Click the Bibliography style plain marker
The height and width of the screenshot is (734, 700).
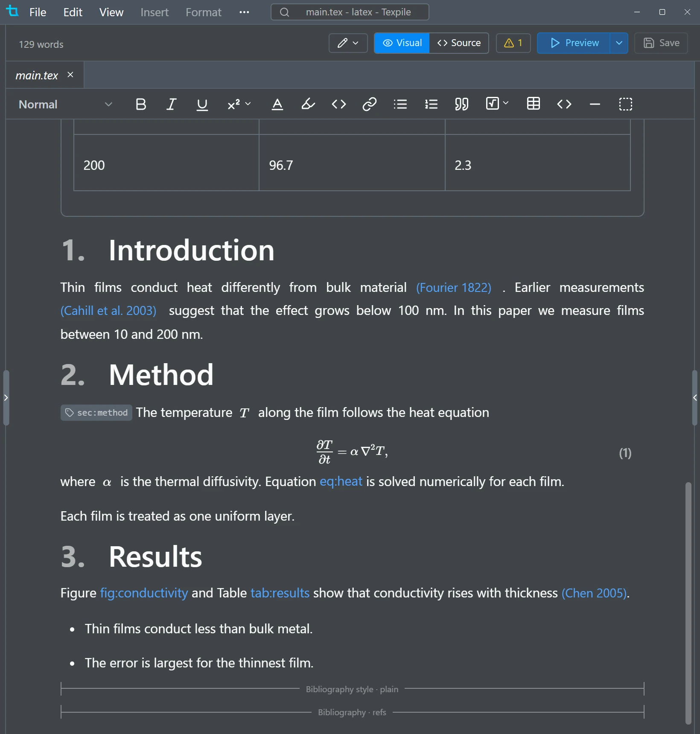352,689
